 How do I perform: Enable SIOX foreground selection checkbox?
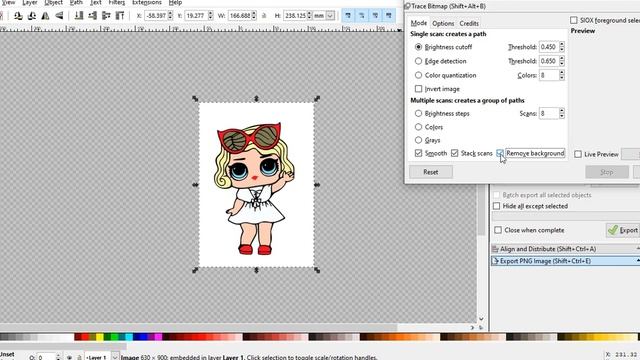[x=574, y=20]
